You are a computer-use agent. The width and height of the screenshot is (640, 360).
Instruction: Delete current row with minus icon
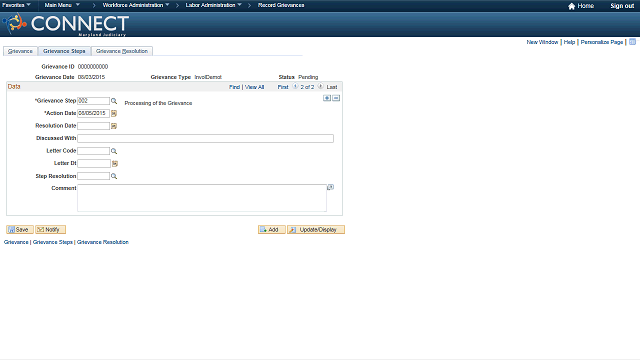[336, 98]
